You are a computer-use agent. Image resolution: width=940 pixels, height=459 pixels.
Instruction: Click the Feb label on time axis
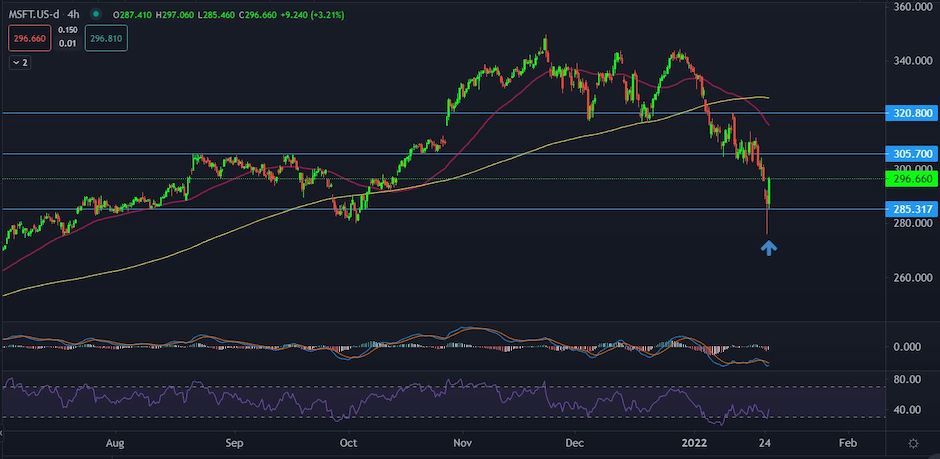pos(847,442)
